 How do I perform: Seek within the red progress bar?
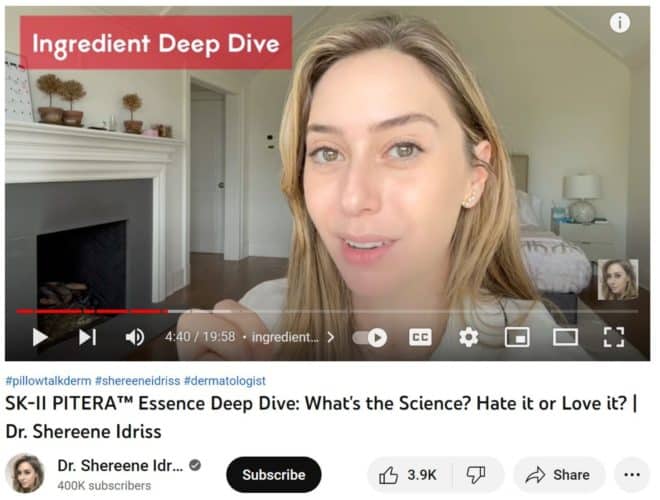92,312
